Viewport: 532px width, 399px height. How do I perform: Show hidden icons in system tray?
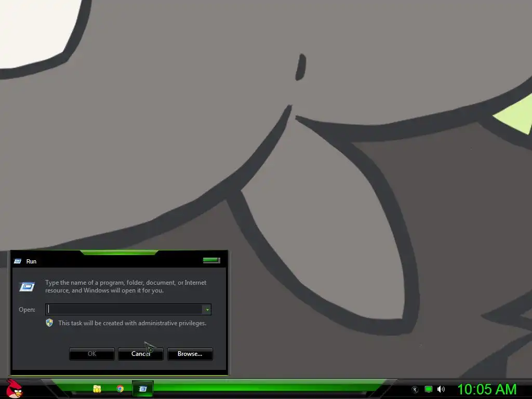tap(415, 390)
